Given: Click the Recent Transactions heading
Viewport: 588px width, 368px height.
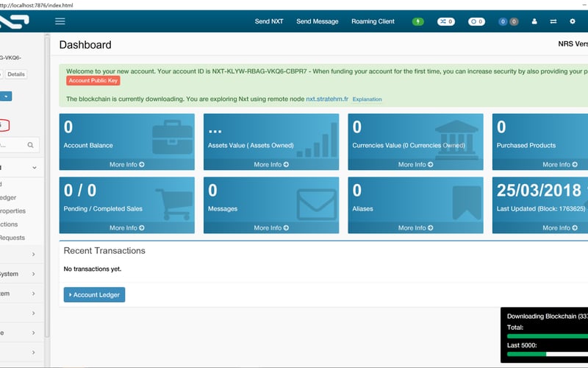Looking at the screenshot, I should (104, 250).
